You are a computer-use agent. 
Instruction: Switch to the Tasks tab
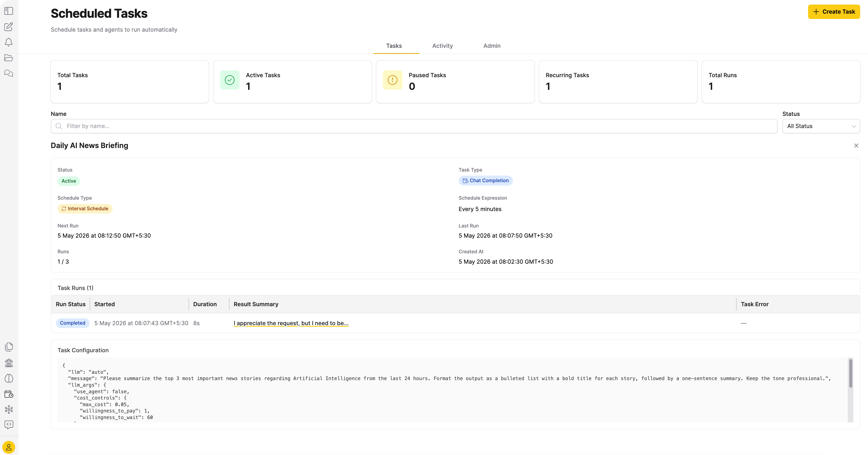click(x=394, y=46)
